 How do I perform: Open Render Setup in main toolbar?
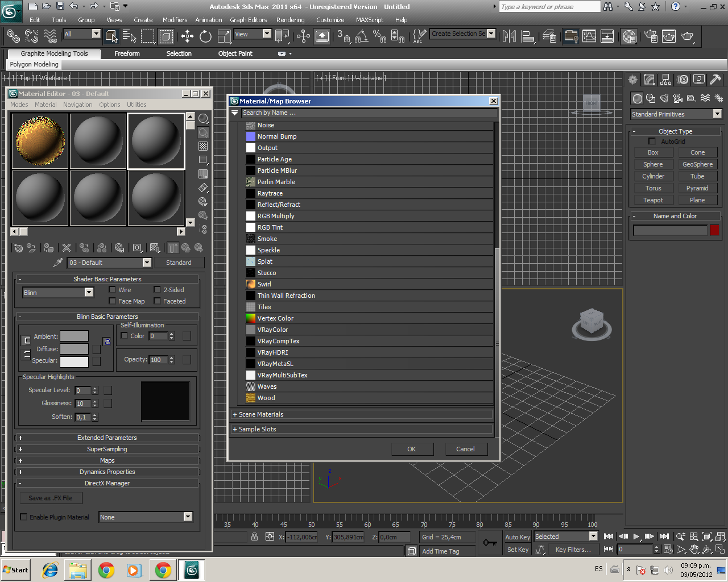pos(651,36)
